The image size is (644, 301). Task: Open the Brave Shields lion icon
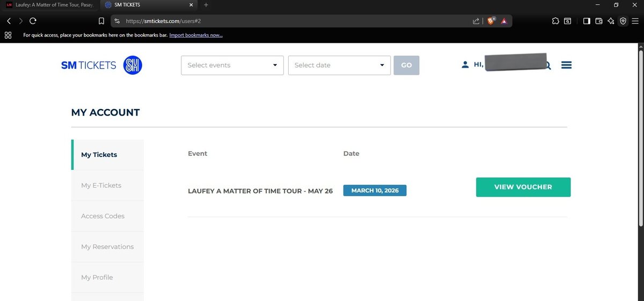(x=492, y=21)
